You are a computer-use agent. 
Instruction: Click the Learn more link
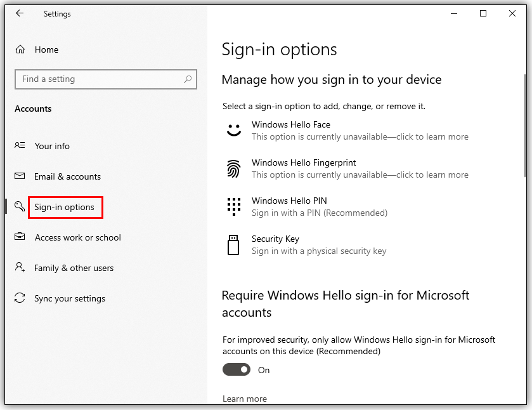pos(245,399)
